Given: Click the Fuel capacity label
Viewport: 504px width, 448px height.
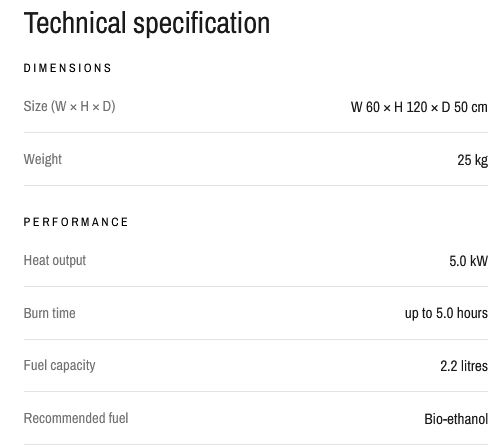Looking at the screenshot, I should [60, 366].
